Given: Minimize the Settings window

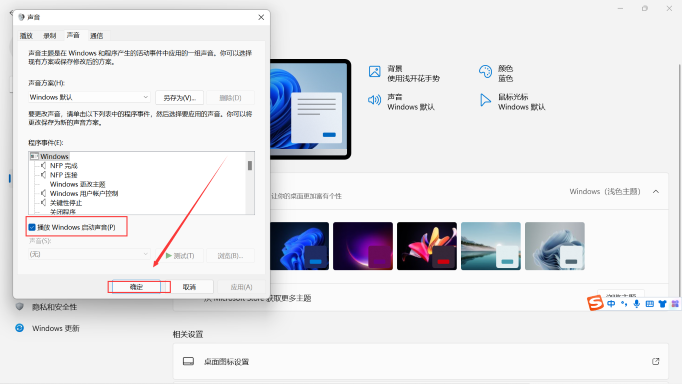Looking at the screenshot, I should point(620,9).
